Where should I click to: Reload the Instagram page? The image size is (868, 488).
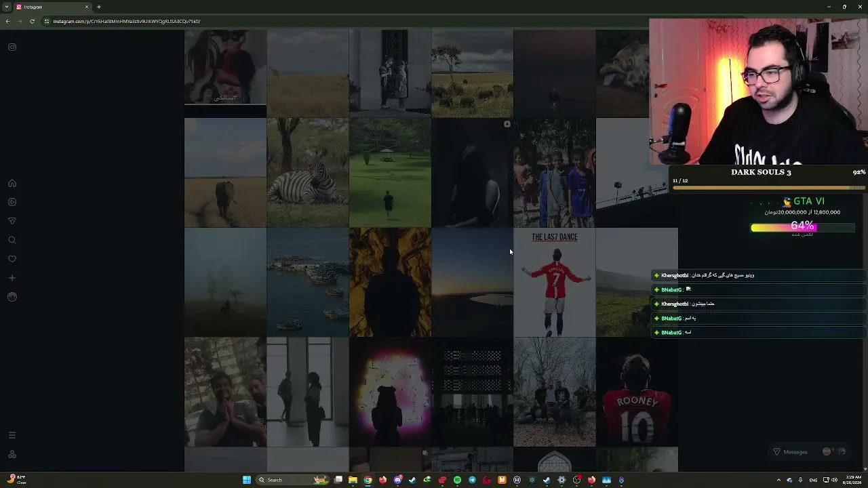pyautogui.click(x=32, y=21)
